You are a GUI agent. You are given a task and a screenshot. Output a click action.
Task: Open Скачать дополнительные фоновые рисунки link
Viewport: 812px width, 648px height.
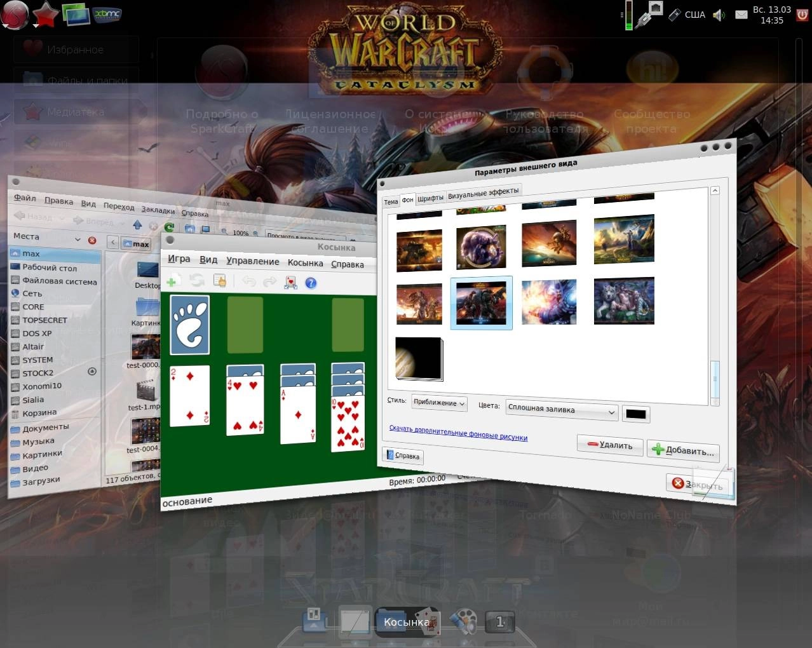click(458, 433)
